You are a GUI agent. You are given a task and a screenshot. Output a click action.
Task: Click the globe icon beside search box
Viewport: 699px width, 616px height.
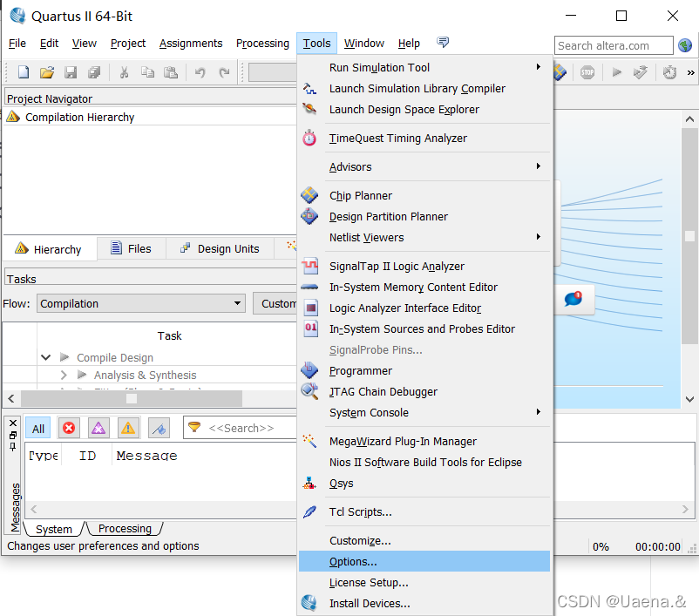tap(685, 45)
